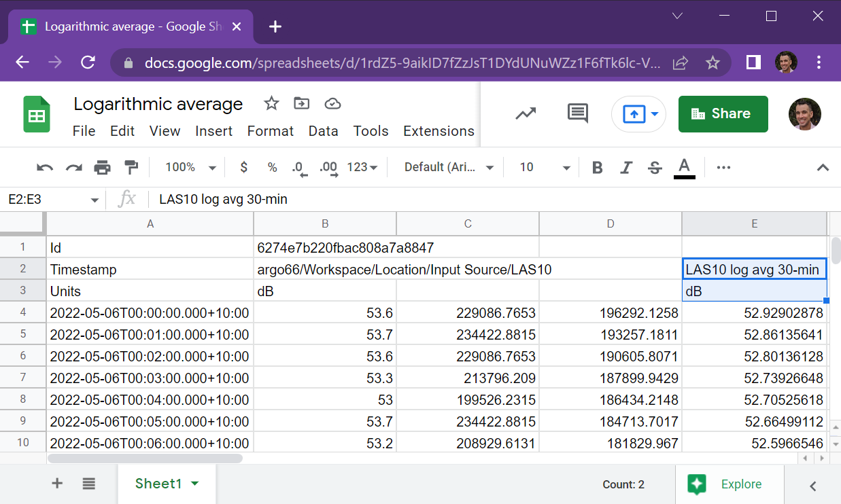Click the green Share button
Screen dimensions: 841x504
[723, 114]
